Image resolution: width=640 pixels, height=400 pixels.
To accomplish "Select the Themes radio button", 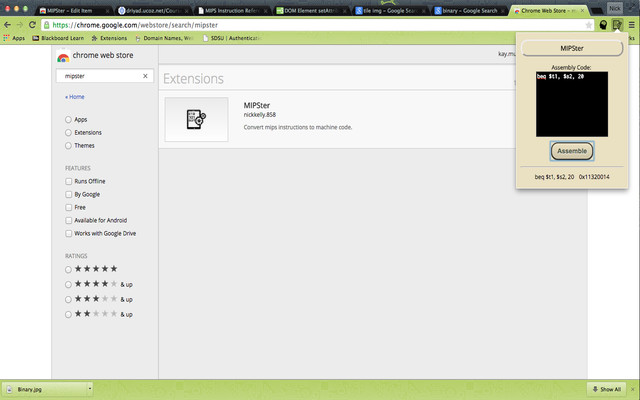I will click(68, 146).
